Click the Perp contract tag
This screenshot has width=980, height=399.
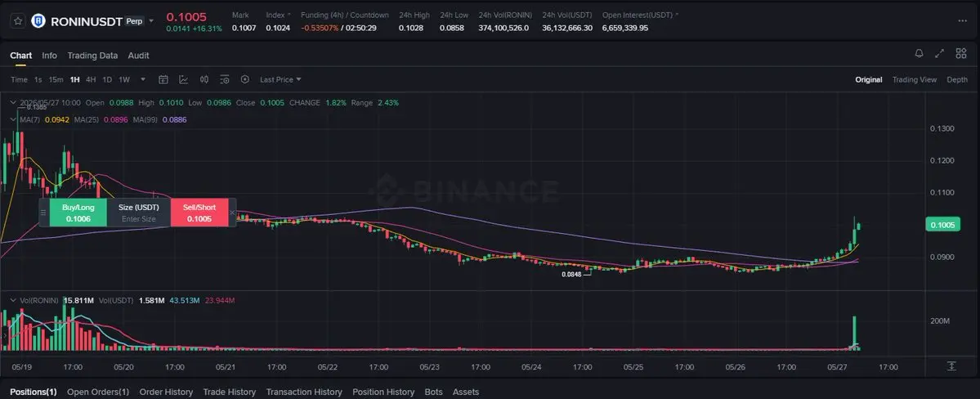[x=134, y=21]
